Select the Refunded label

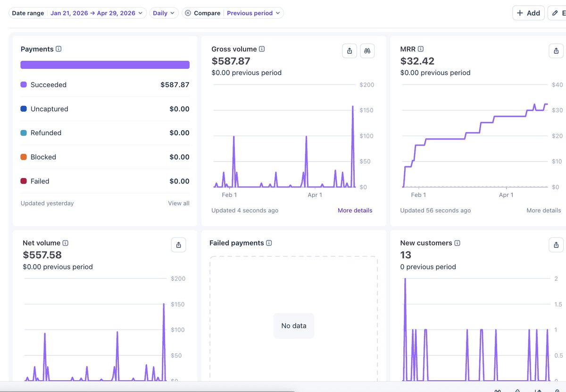click(46, 133)
